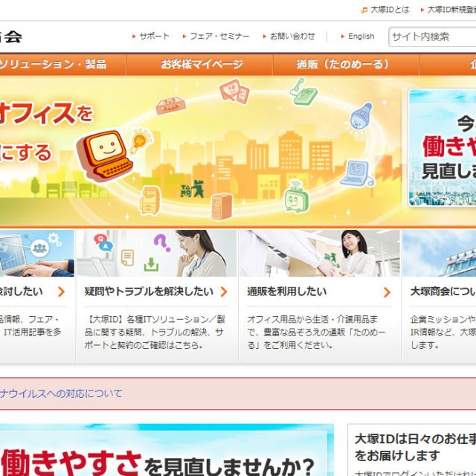Switch the site language to English
The height and width of the screenshot is (476, 476).
(361, 36)
